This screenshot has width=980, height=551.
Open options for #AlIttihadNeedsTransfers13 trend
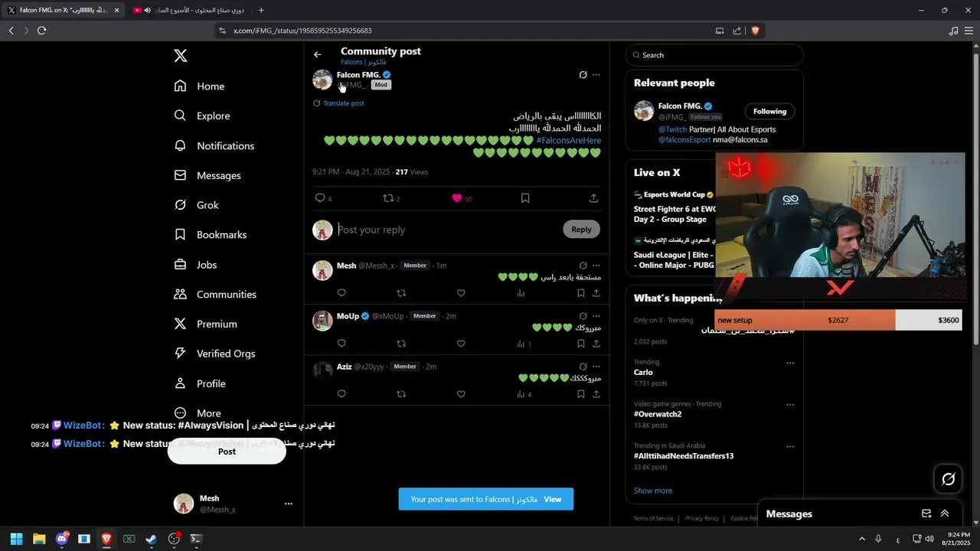point(790,446)
